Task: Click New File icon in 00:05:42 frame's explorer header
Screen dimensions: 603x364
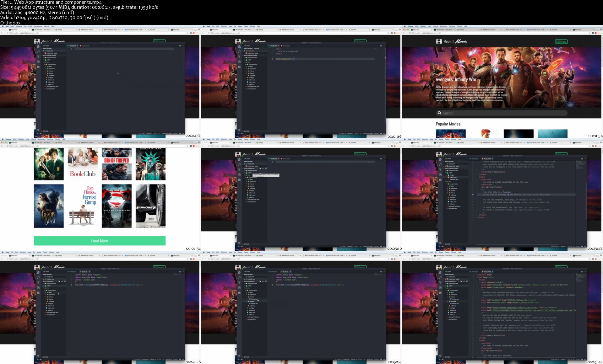Action: [x=459, y=281]
